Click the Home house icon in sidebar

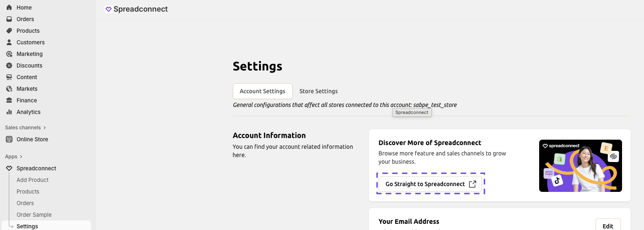click(x=9, y=7)
